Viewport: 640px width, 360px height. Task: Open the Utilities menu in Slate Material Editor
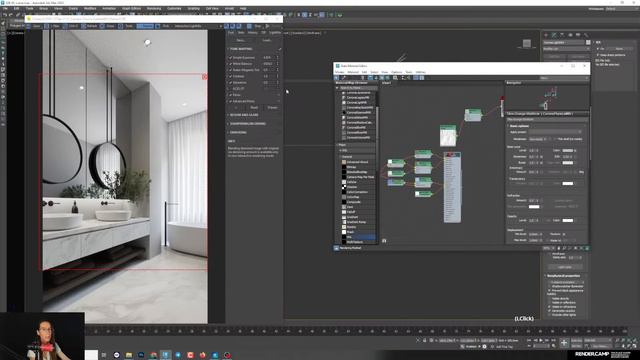tap(420, 72)
